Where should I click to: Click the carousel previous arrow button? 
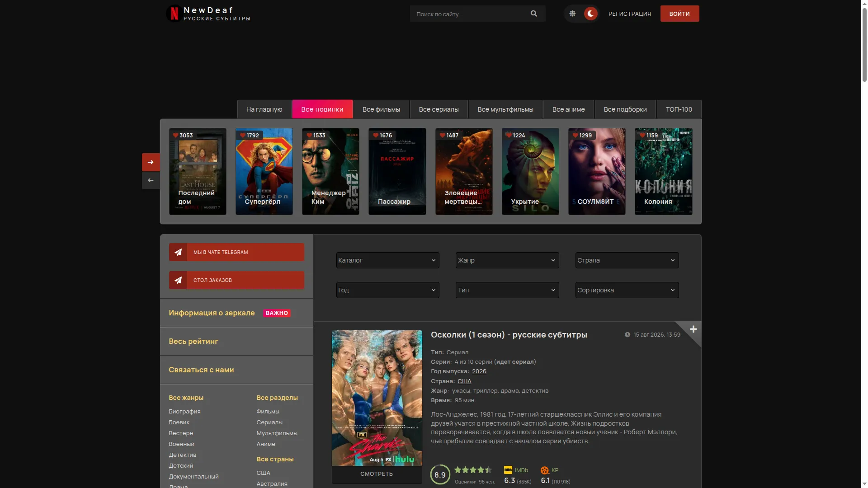point(151,180)
